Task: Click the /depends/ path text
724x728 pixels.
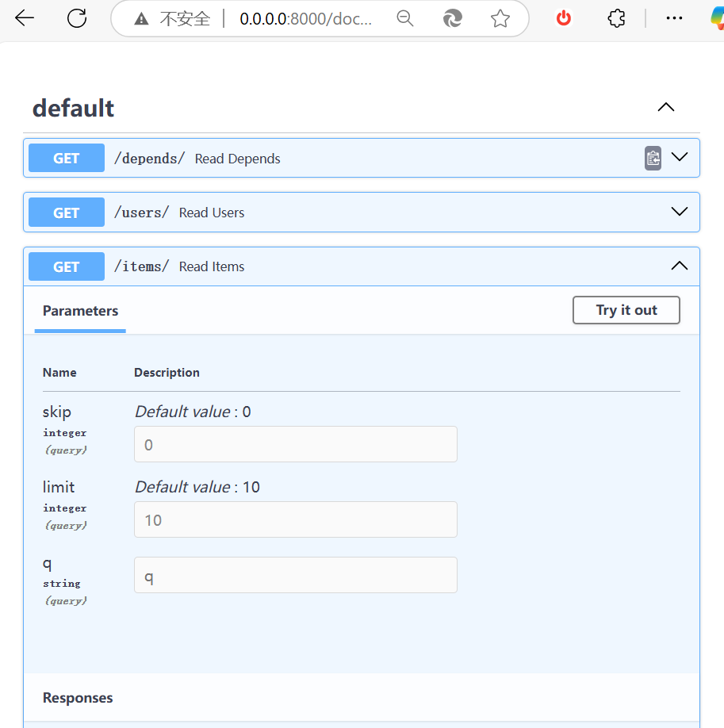Action: point(150,159)
